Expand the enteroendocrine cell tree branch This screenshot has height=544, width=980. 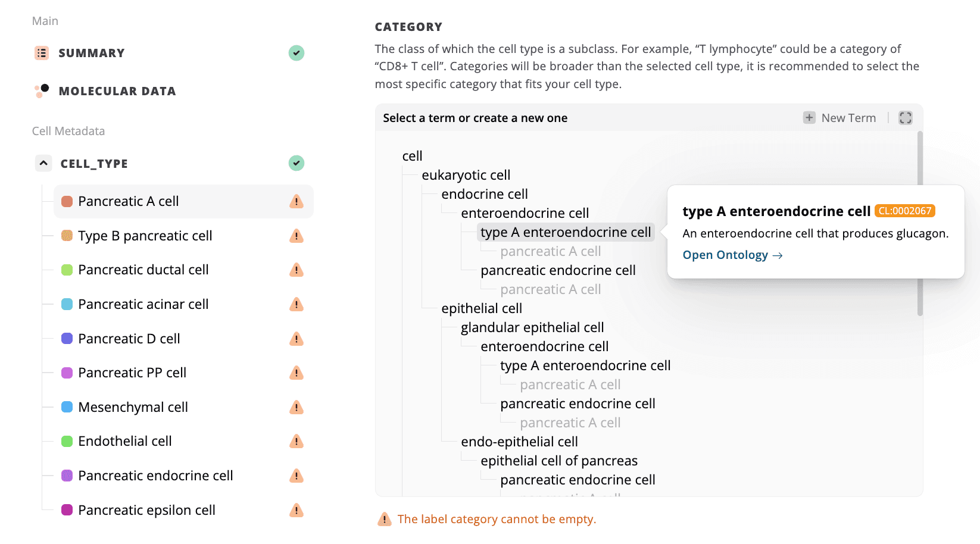pos(525,212)
